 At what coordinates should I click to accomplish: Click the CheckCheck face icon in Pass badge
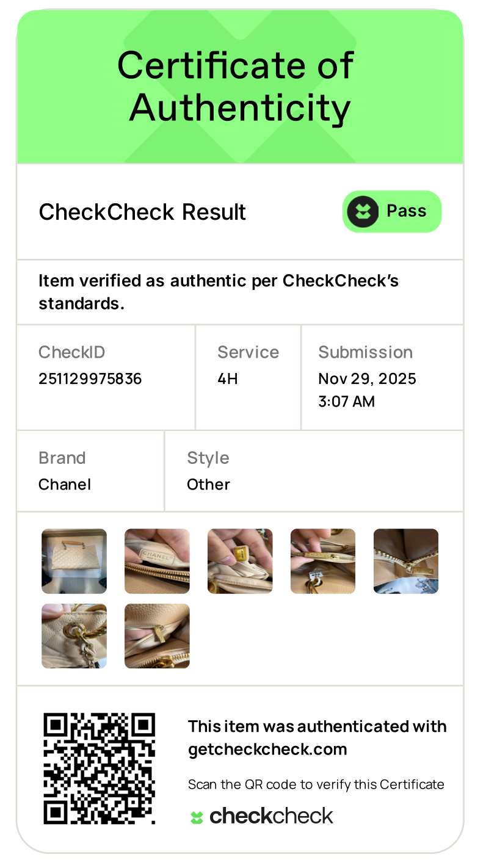[x=363, y=212]
